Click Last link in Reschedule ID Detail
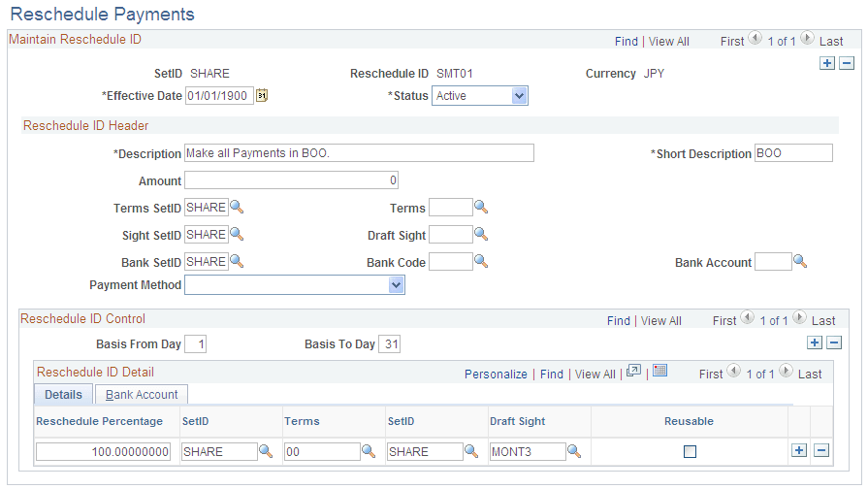Screen dimensions: 868x489 (810, 375)
